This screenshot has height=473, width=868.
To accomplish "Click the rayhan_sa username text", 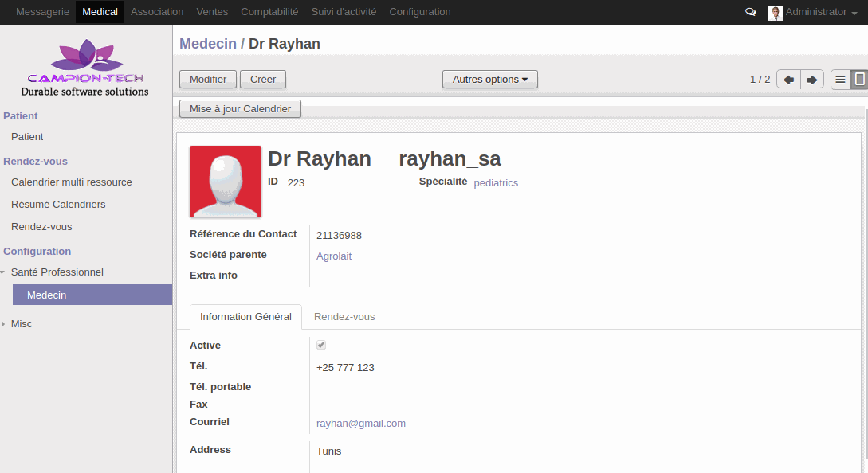I will (x=450, y=158).
